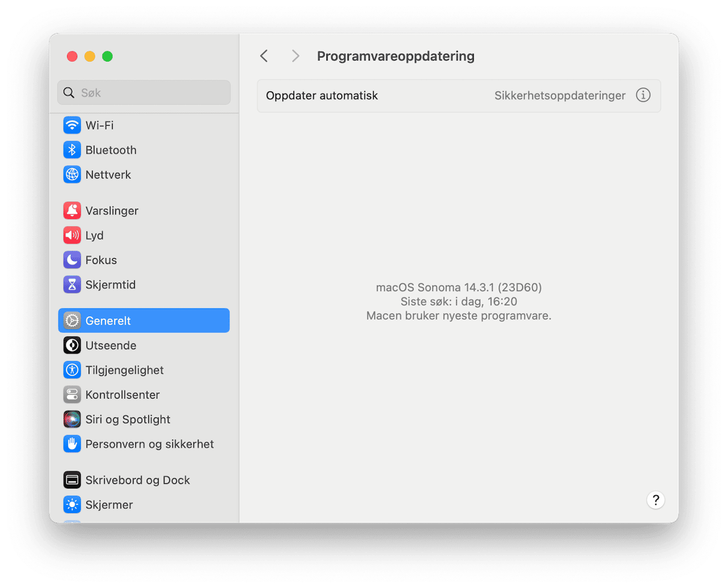Click the Wi-Fi icon in sidebar
The height and width of the screenshot is (588, 728).
[x=72, y=126]
